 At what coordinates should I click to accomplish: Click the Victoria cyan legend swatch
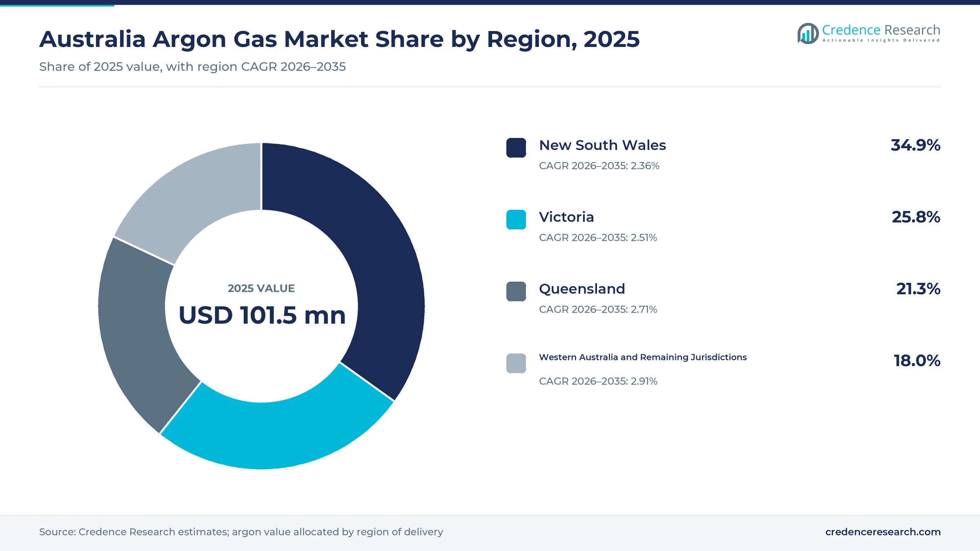(x=516, y=220)
